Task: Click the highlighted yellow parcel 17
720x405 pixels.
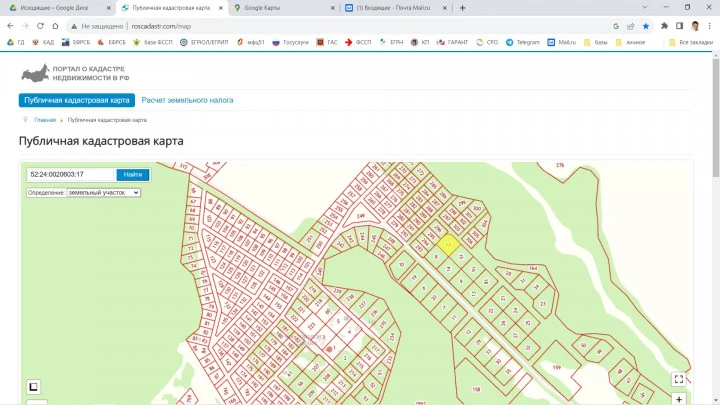Action: (x=448, y=246)
